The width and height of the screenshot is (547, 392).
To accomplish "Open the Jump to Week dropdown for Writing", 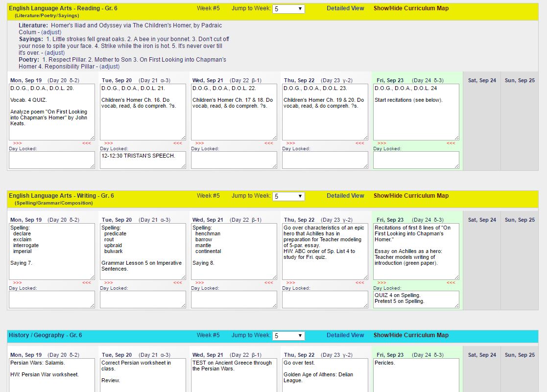I will click(x=288, y=196).
